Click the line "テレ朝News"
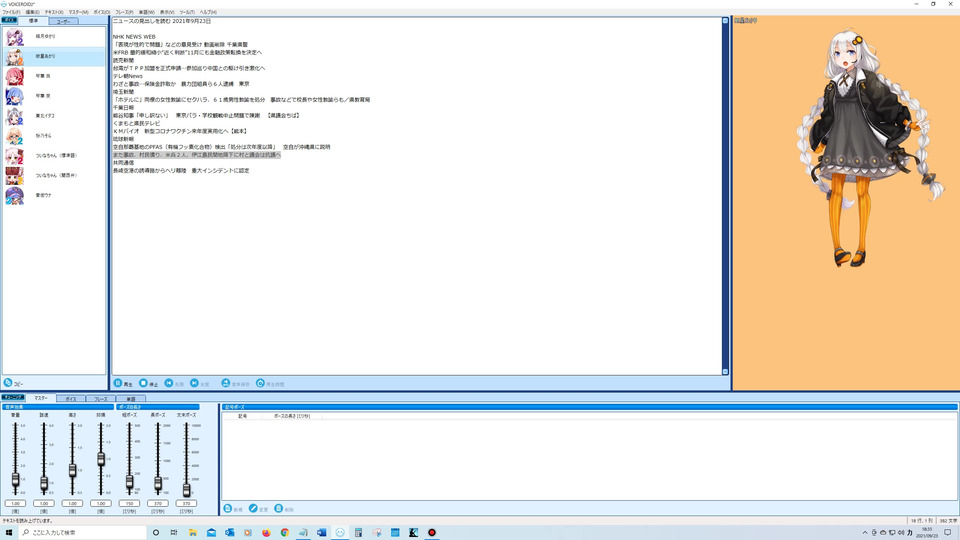The image size is (960, 540). [x=128, y=76]
